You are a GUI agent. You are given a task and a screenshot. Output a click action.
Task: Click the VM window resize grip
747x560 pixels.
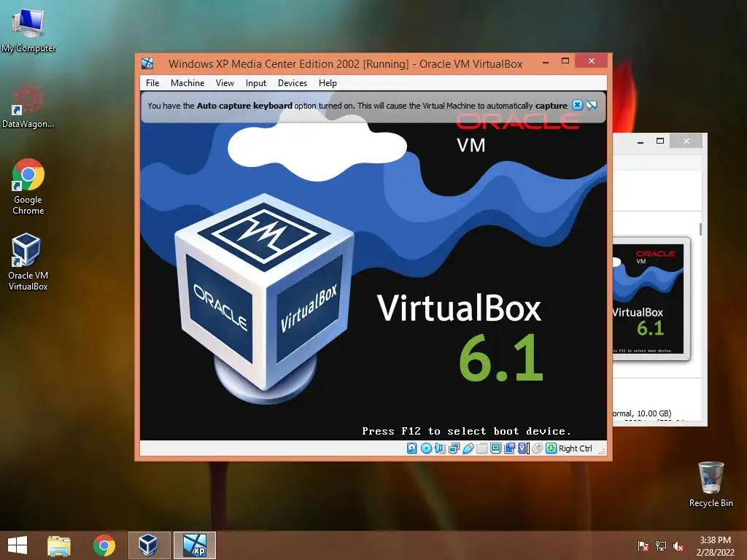(602, 450)
